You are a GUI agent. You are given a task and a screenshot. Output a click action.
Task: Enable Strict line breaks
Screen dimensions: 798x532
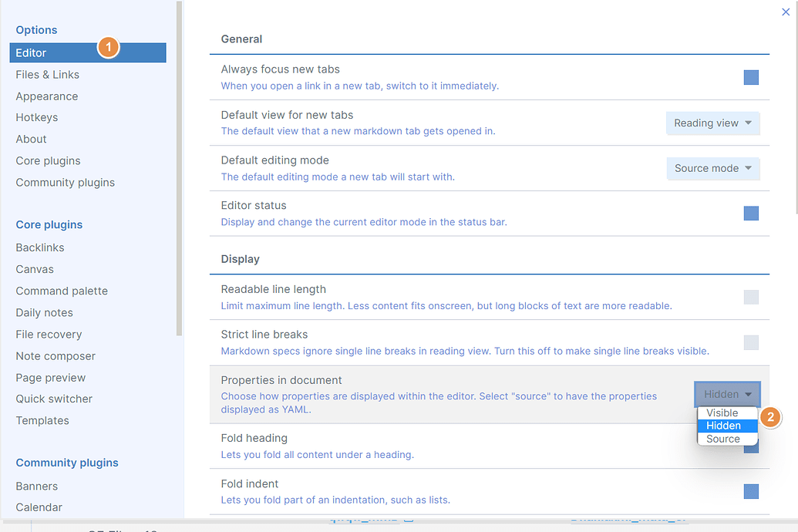tap(751, 342)
